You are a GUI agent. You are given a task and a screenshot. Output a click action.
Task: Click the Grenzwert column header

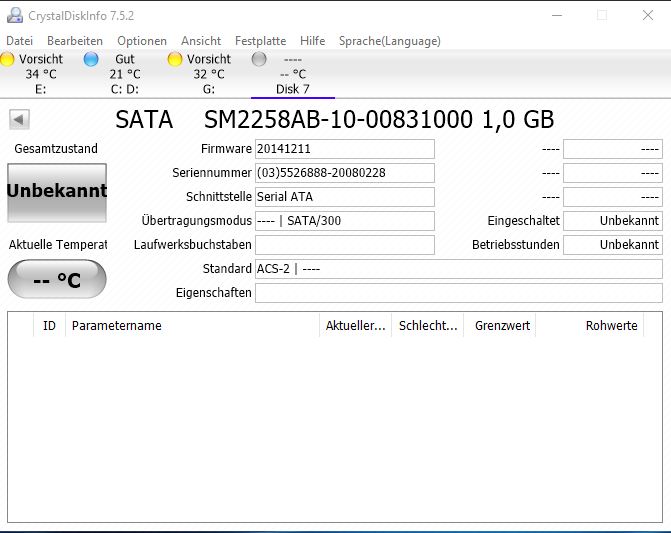pos(499,326)
